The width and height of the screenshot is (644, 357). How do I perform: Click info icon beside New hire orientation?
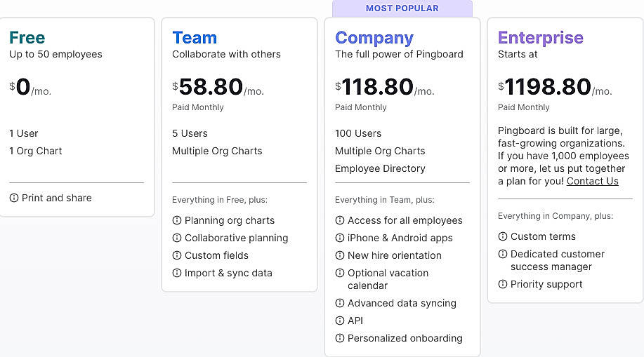tap(340, 255)
